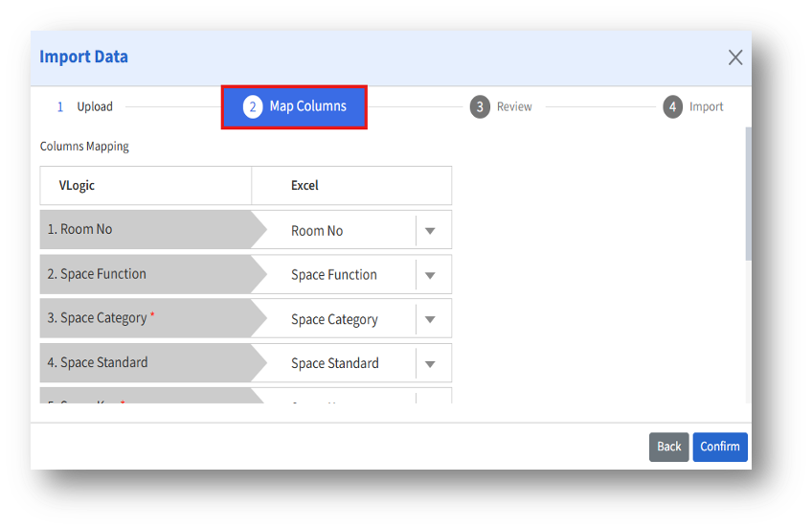812x529 pixels.
Task: Expand the Room No dropdown arrow
Action: (x=430, y=231)
